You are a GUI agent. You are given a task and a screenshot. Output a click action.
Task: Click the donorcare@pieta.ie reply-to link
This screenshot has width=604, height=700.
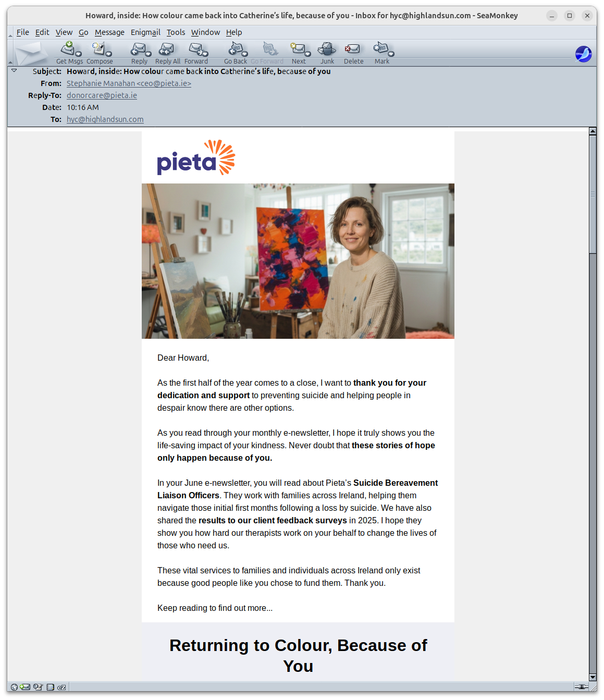102,95
